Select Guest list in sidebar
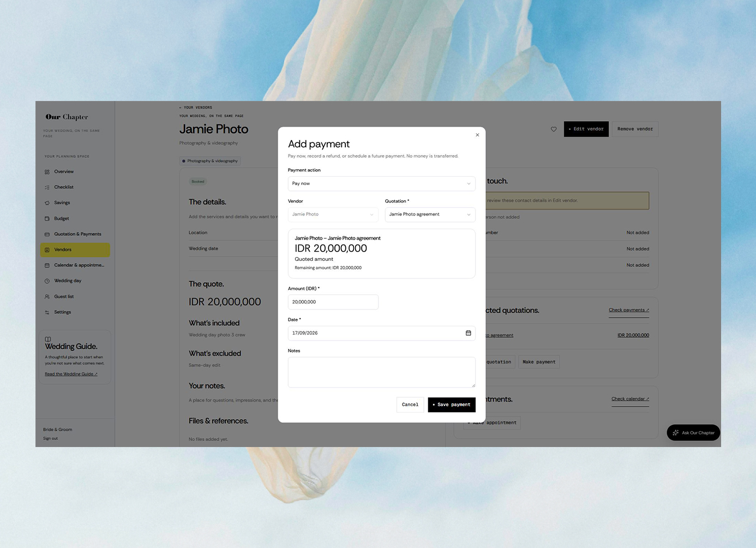756x548 pixels. [x=75, y=297]
